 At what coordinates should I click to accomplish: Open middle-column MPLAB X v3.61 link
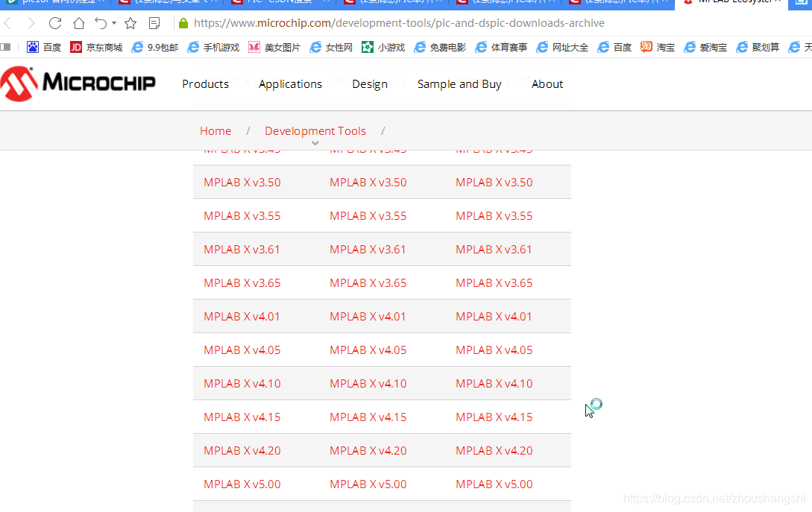368,250
